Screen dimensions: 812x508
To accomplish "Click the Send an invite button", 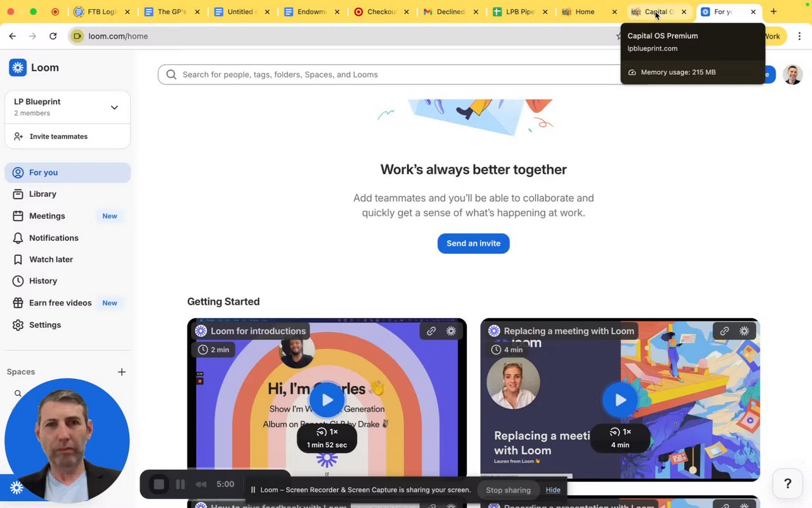I will pyautogui.click(x=473, y=243).
